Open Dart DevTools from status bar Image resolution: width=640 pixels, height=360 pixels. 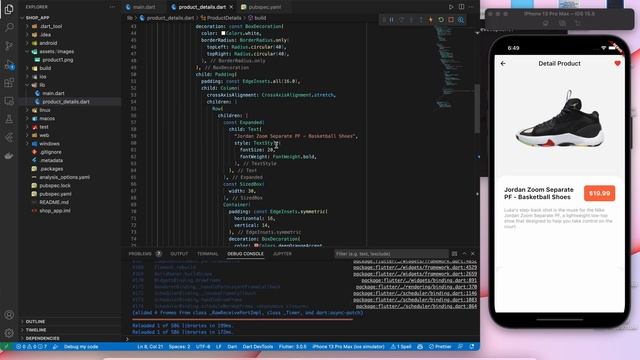[258, 347]
